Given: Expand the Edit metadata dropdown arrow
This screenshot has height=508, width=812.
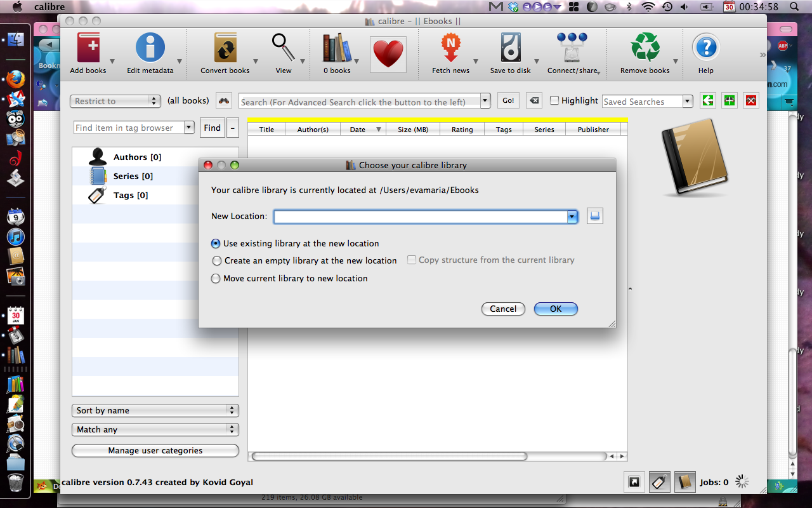Looking at the screenshot, I should [180, 62].
